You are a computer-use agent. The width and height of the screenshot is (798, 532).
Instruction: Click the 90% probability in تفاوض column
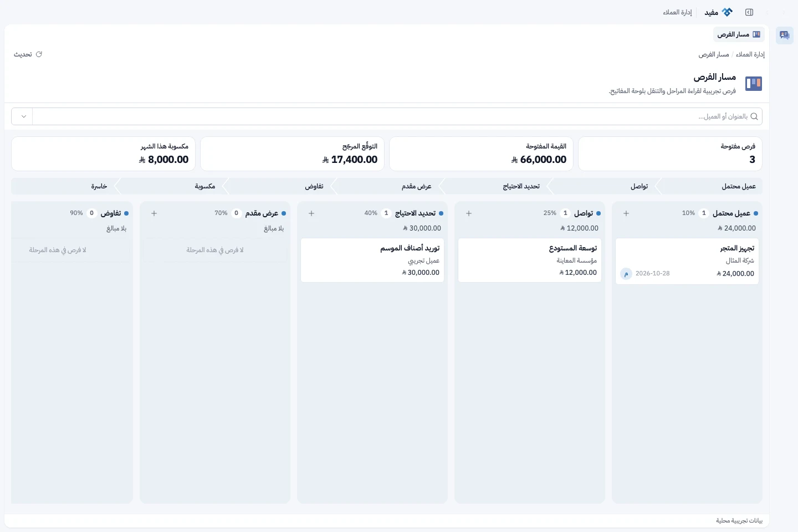pyautogui.click(x=76, y=213)
